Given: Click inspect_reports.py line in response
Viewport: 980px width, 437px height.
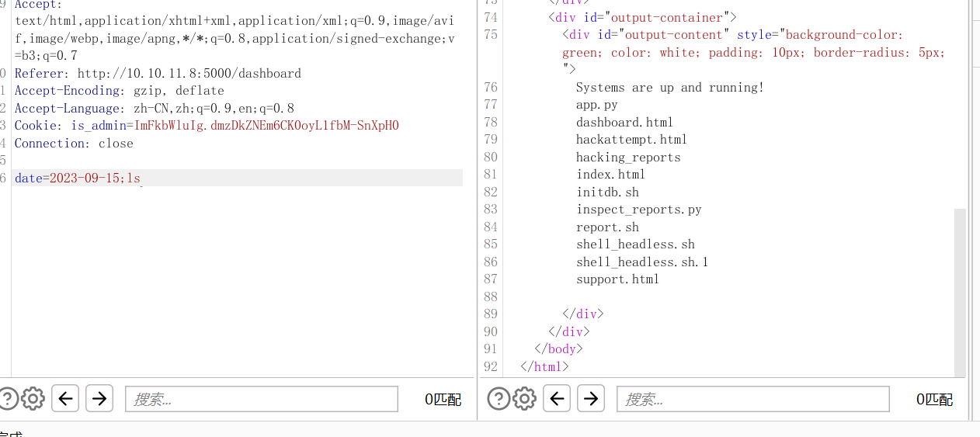Looking at the screenshot, I should point(638,210).
